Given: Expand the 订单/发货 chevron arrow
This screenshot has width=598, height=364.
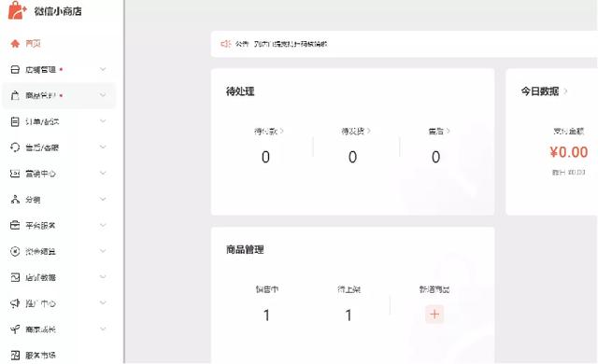Looking at the screenshot, I should click(x=103, y=121).
